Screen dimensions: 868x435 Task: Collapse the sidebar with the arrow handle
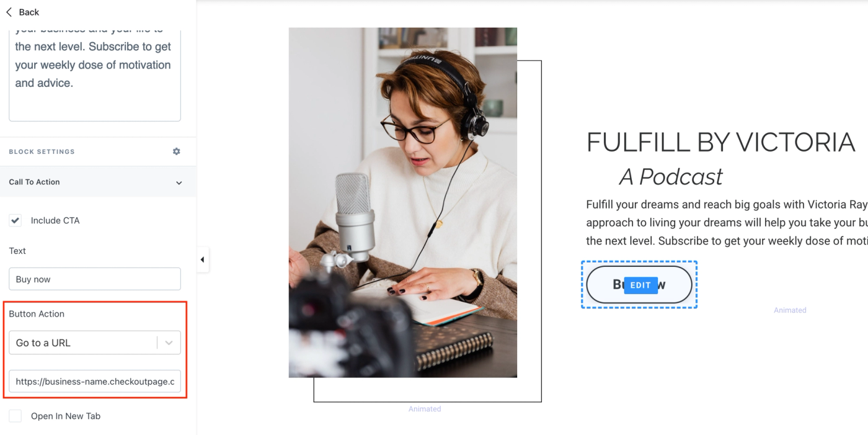202,260
